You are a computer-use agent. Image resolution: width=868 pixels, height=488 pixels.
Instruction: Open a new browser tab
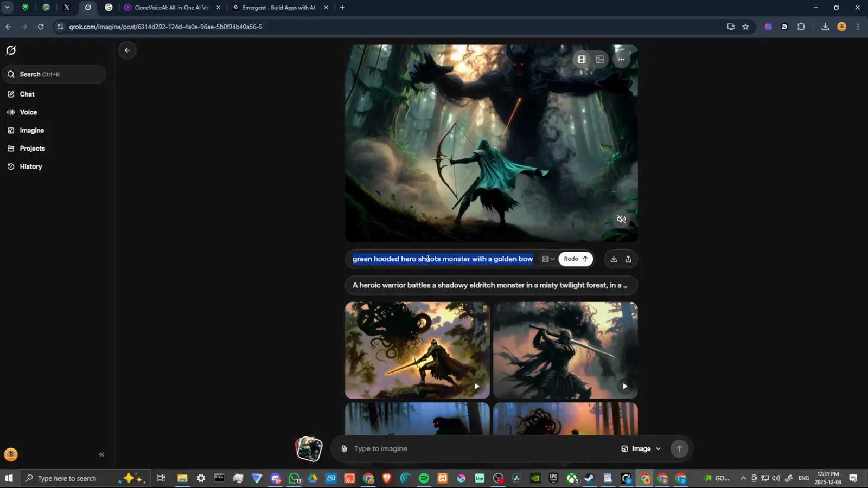[342, 8]
